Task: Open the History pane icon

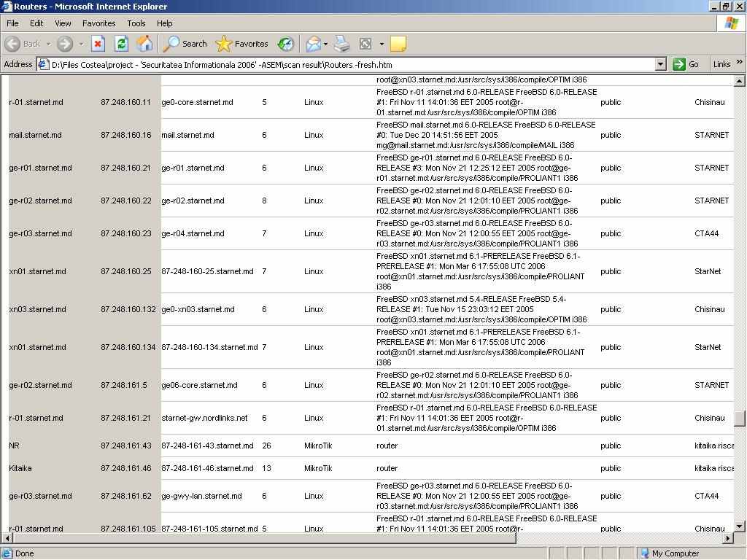Action: pyautogui.click(x=286, y=44)
